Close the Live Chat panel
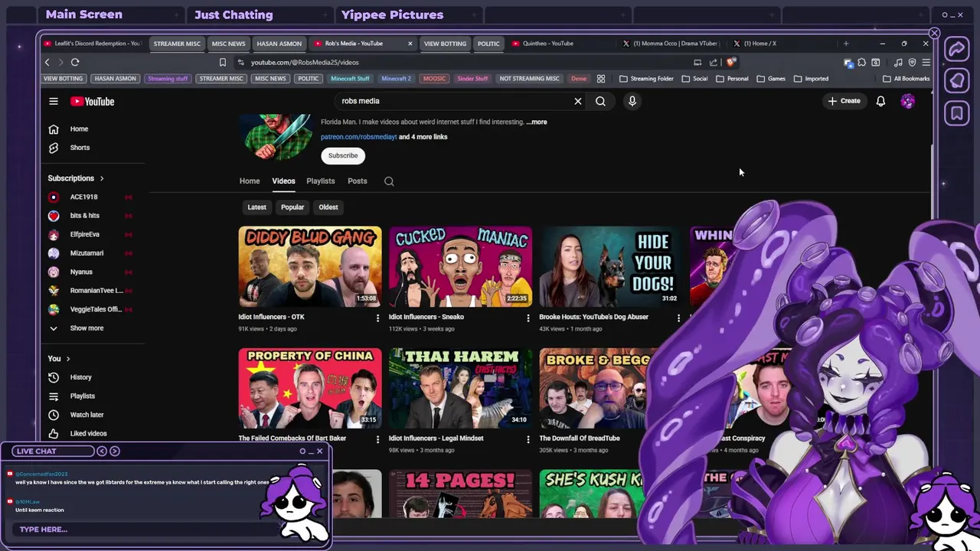 tap(320, 451)
